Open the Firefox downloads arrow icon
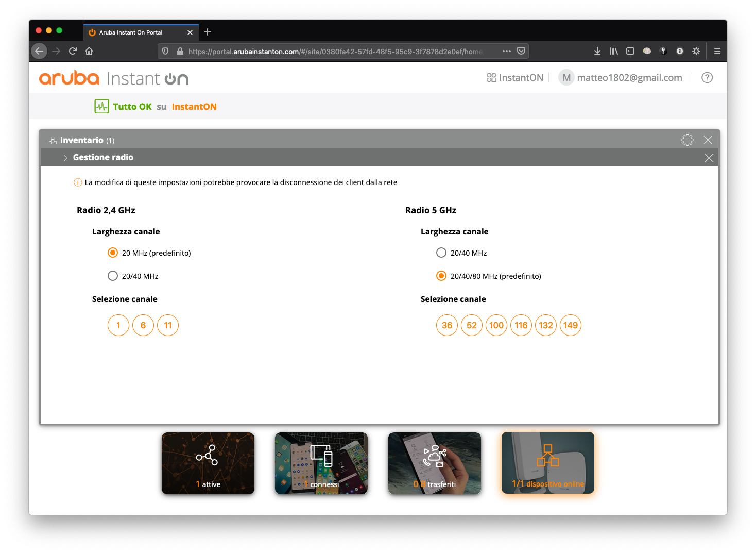Viewport: 756px width, 553px height. click(597, 51)
